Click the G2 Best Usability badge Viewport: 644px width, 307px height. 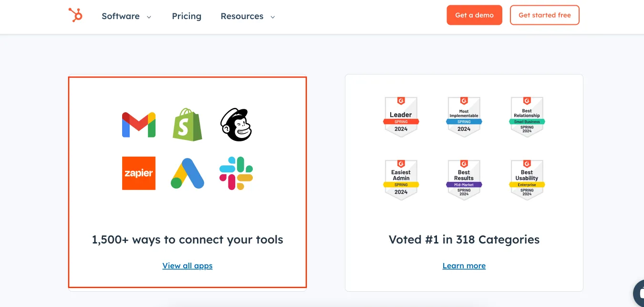point(527,180)
